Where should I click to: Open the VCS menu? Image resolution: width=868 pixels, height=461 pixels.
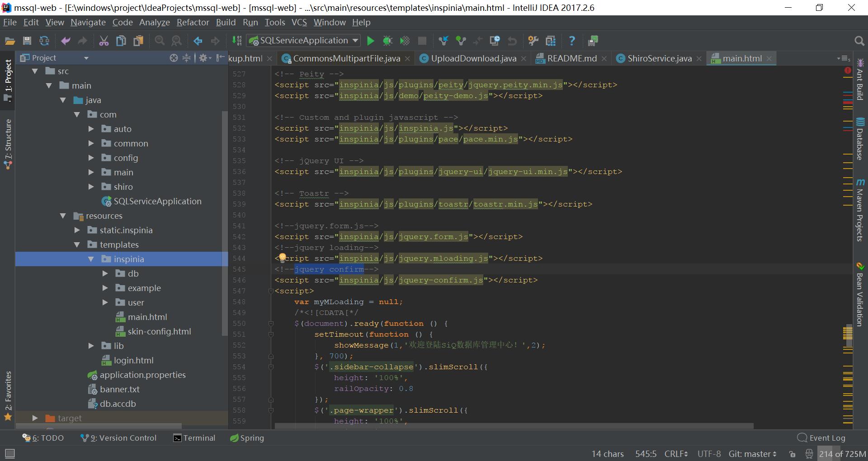[299, 22]
